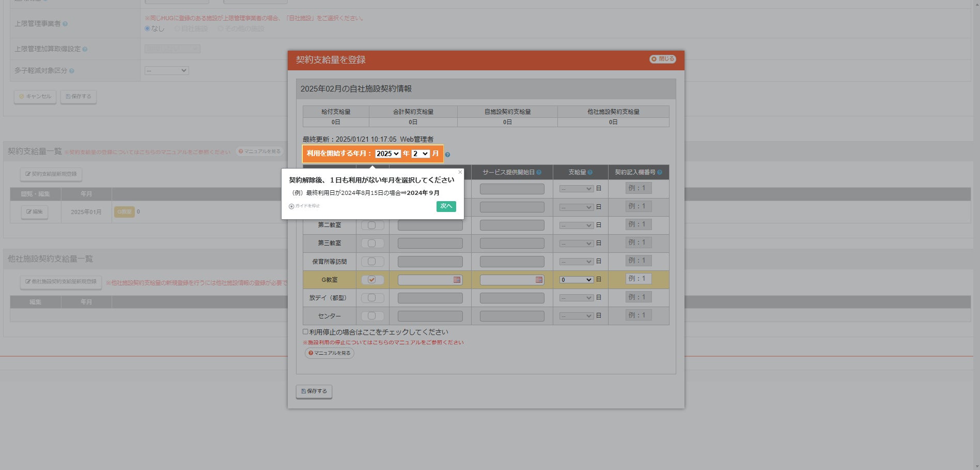Click the 2025年01月 cell in the list

click(86, 212)
